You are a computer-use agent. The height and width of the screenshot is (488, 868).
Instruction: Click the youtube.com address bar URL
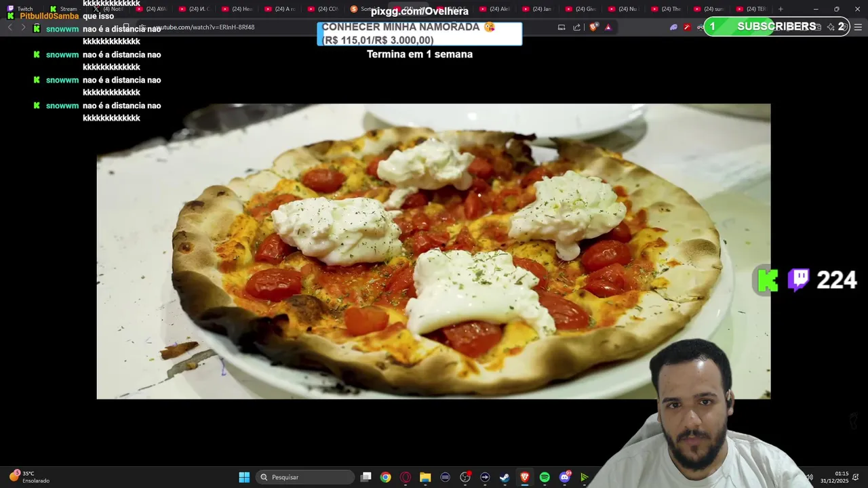click(x=203, y=27)
